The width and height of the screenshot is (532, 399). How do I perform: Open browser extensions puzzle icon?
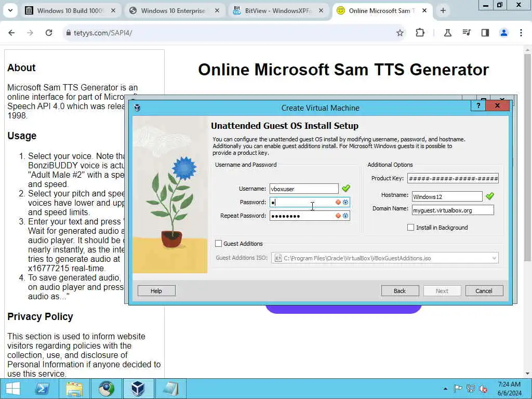coord(420,33)
